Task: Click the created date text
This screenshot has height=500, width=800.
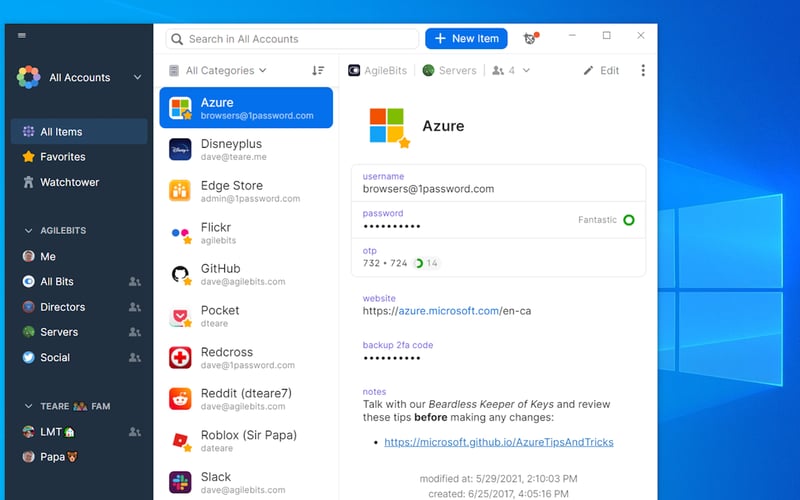Action: (498, 494)
